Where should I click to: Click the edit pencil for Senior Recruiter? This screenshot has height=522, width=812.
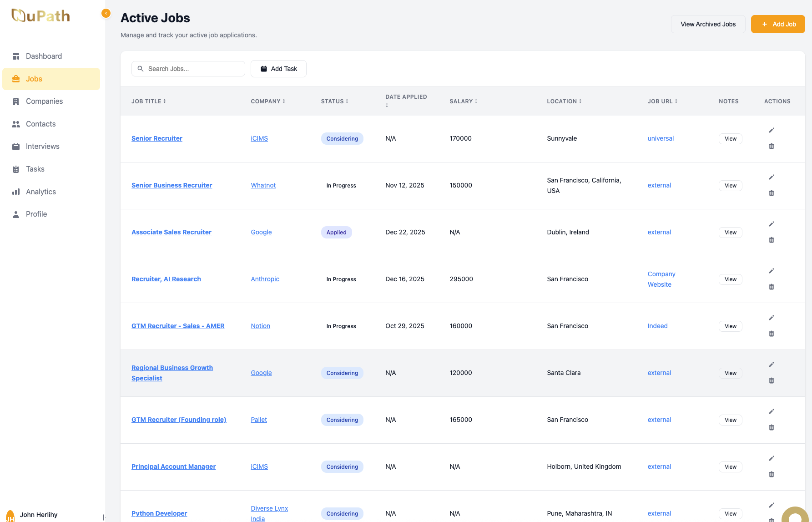[x=771, y=131]
